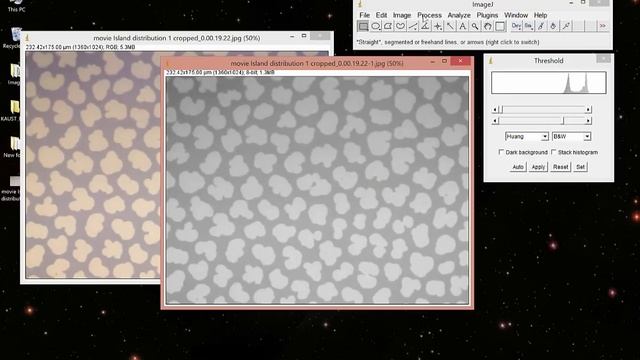Enable the Stack histogram checkbox
The image size is (640, 360).
[554, 152]
